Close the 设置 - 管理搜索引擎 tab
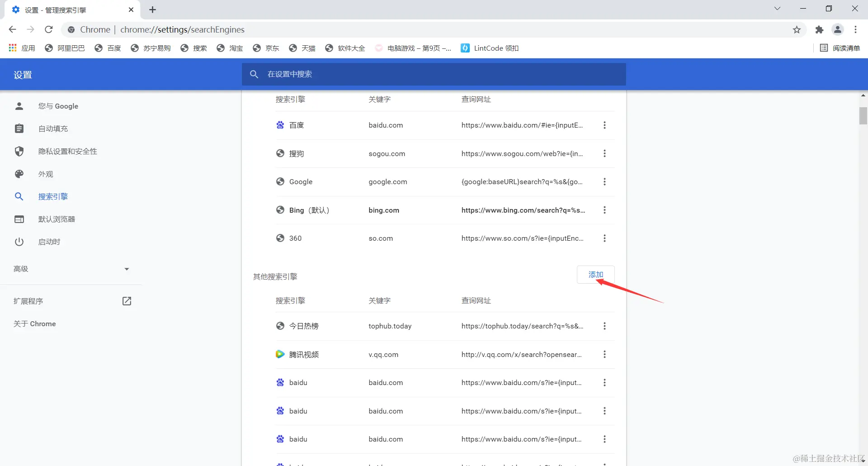 tap(131, 10)
